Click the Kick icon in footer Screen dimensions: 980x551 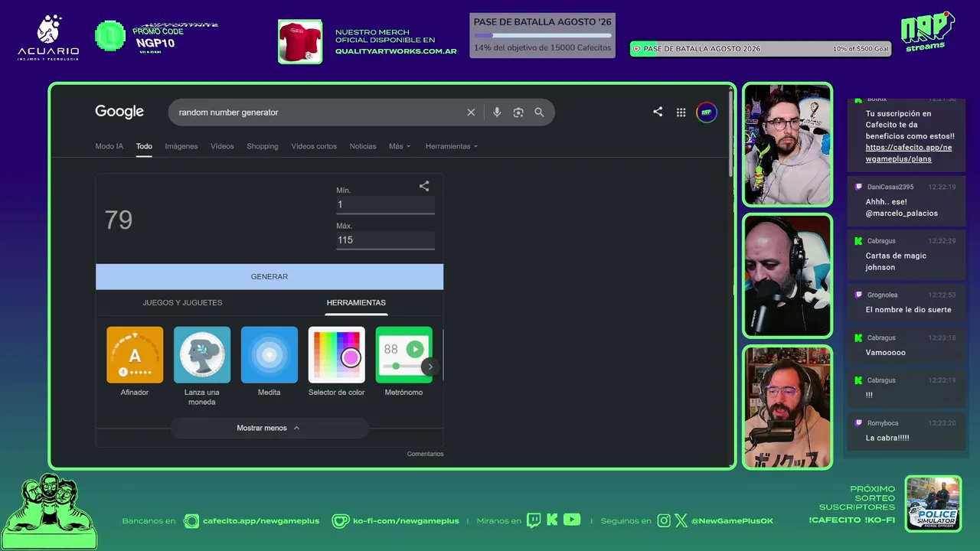(x=552, y=520)
